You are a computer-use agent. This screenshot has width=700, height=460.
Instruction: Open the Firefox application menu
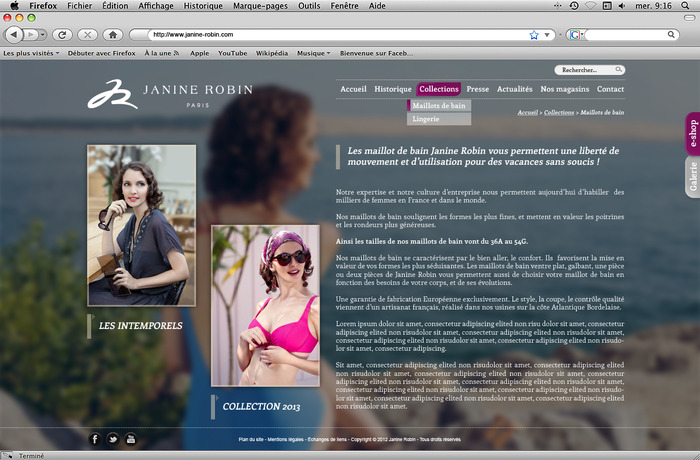(43, 6)
